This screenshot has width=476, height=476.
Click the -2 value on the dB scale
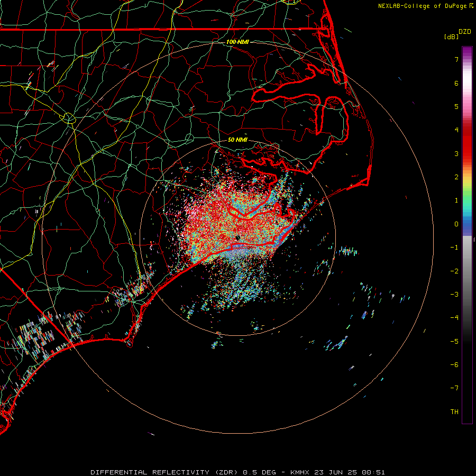pyautogui.click(x=454, y=271)
